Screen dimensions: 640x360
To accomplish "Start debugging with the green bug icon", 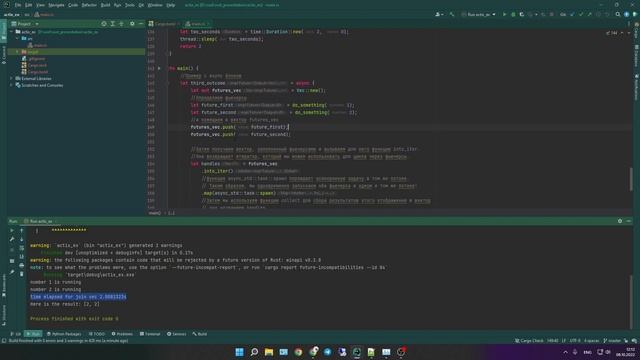I will tap(513, 14).
